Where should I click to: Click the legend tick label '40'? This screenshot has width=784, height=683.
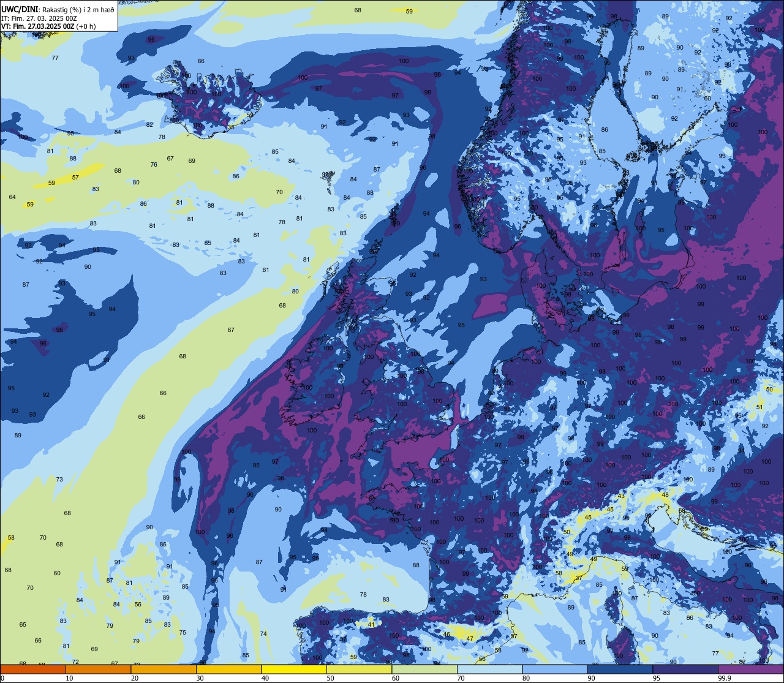[x=265, y=678]
